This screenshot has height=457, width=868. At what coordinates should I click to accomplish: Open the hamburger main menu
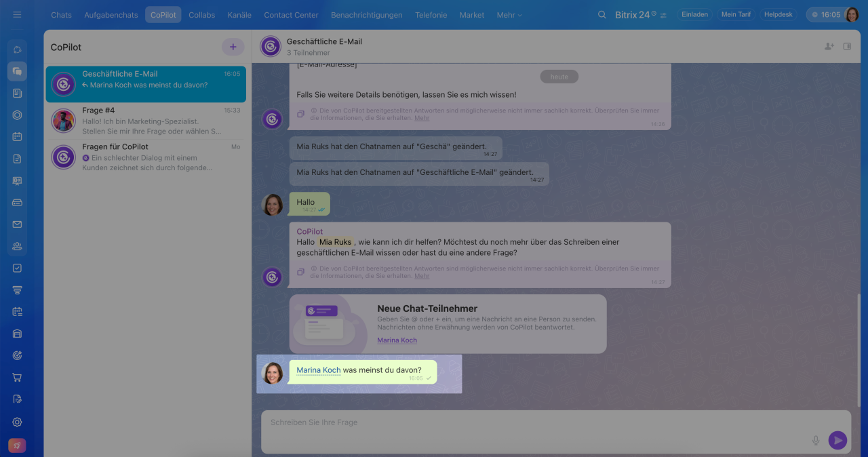pos(17,14)
